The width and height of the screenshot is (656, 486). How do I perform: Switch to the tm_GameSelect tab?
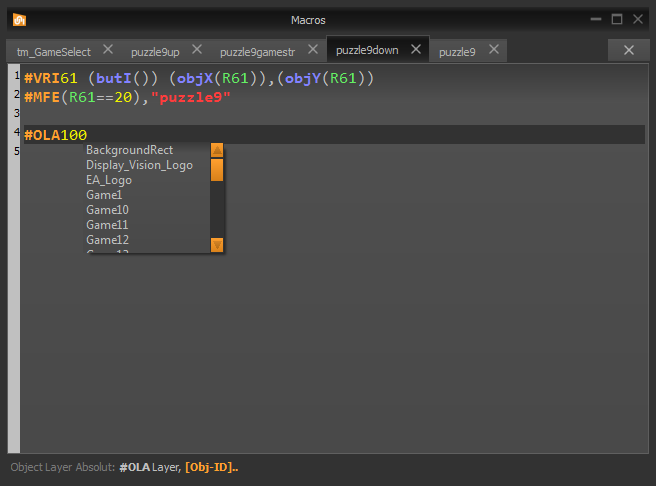point(53,51)
